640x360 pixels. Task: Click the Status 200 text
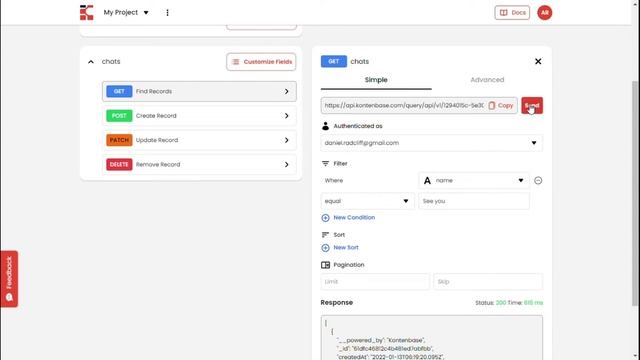coord(490,303)
